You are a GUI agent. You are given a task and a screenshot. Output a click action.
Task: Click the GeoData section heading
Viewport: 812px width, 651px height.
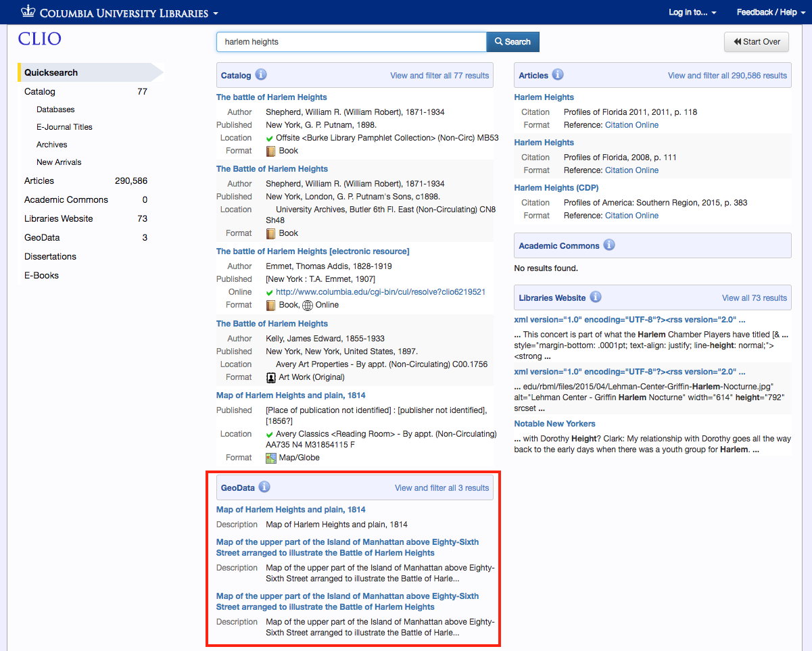(238, 488)
